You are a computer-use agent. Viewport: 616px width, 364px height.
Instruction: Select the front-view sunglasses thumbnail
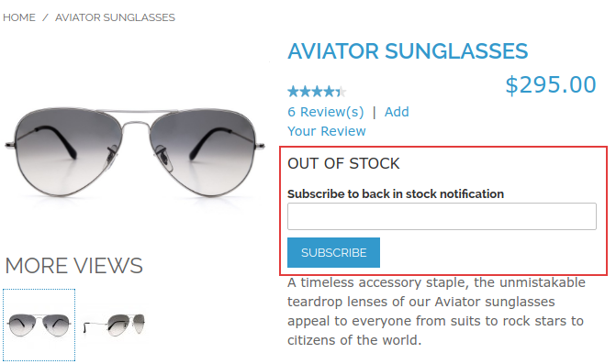39,325
